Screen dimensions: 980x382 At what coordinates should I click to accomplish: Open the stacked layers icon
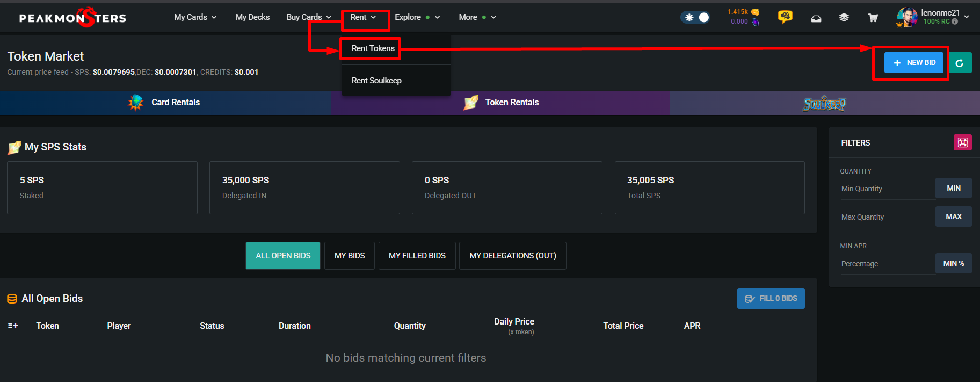[x=844, y=18]
